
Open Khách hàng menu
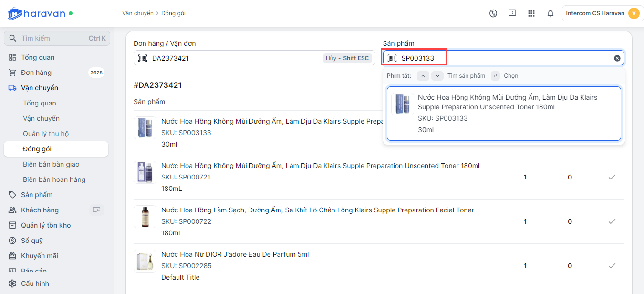tap(40, 210)
